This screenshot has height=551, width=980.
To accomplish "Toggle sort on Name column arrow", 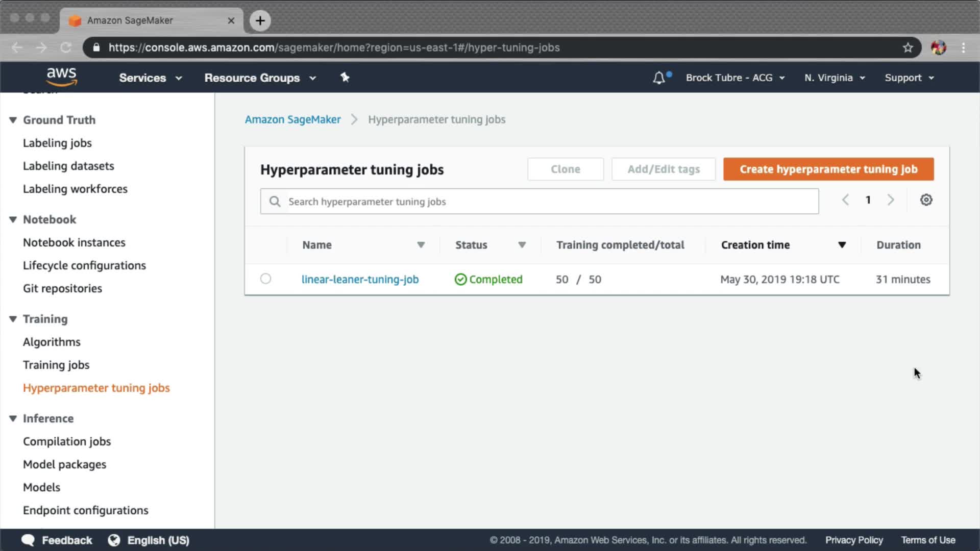I will pyautogui.click(x=421, y=245).
